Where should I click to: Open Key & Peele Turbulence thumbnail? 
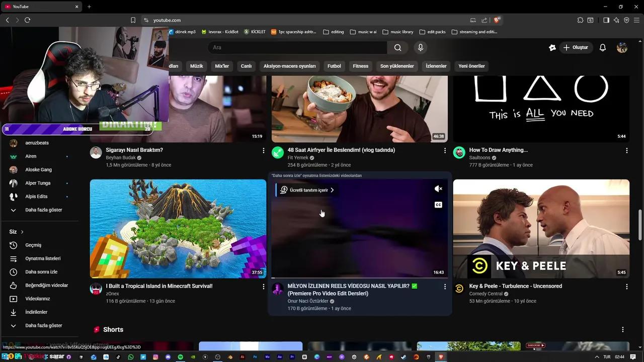tap(541, 229)
